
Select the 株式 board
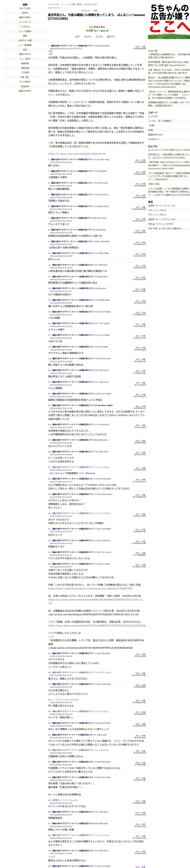pos(25,49)
